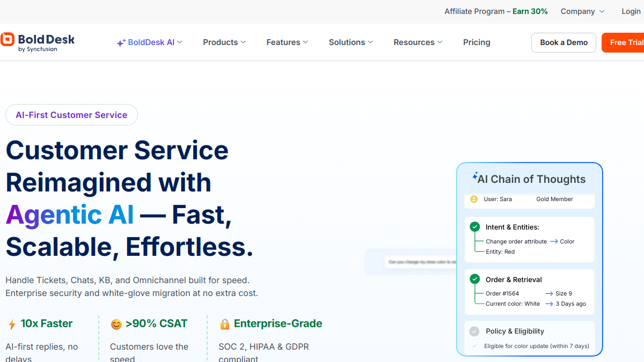Open the Affiliate Program Earn 30% link
Viewport: 644px width, 362px height.
pyautogui.click(x=496, y=11)
